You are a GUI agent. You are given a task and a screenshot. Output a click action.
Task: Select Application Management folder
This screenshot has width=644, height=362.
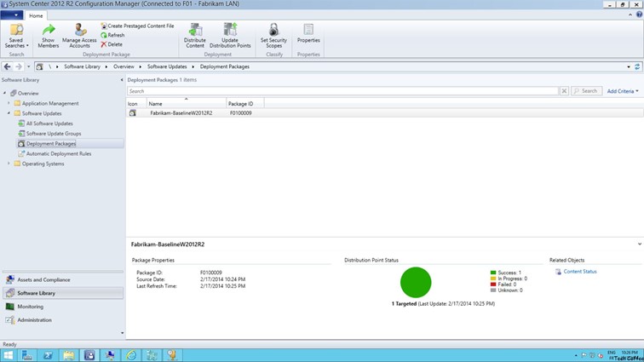point(50,104)
